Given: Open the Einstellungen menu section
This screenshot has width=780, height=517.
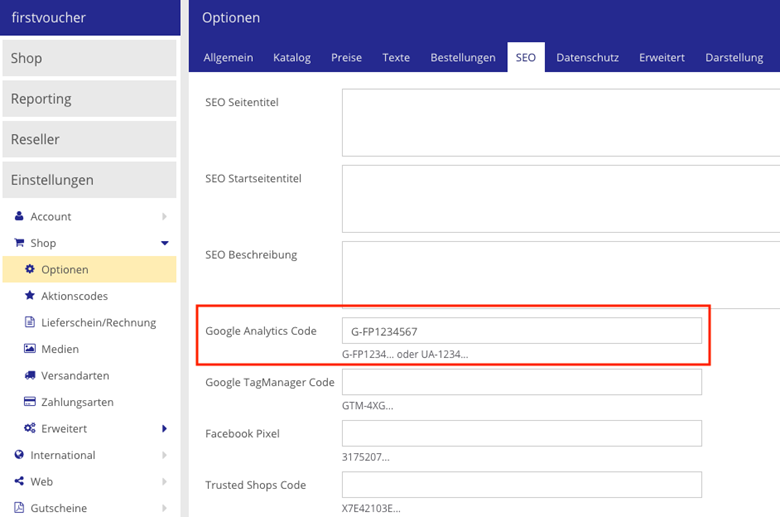Looking at the screenshot, I should tap(90, 180).
